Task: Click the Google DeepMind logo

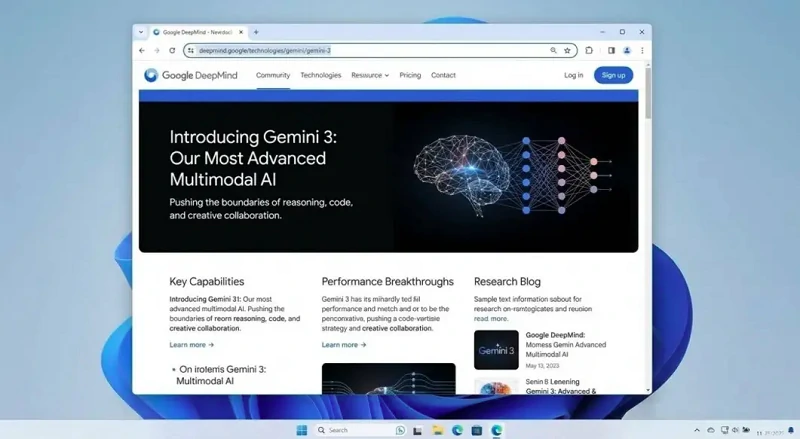Action: tap(191, 75)
